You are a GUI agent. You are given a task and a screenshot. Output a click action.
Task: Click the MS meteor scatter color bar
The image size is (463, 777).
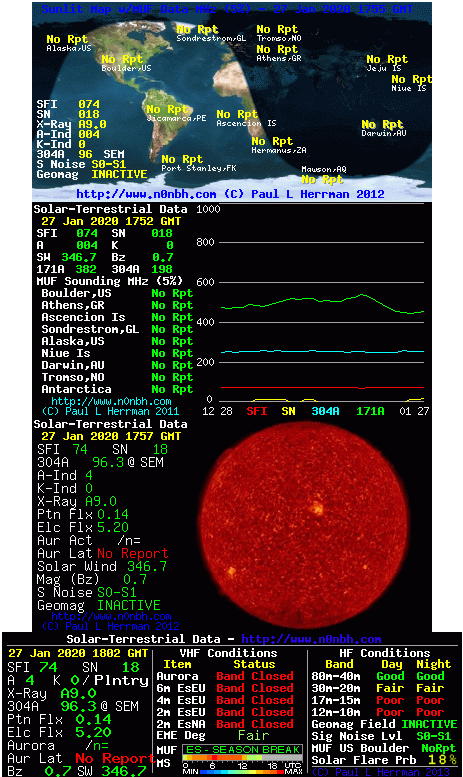point(243,759)
